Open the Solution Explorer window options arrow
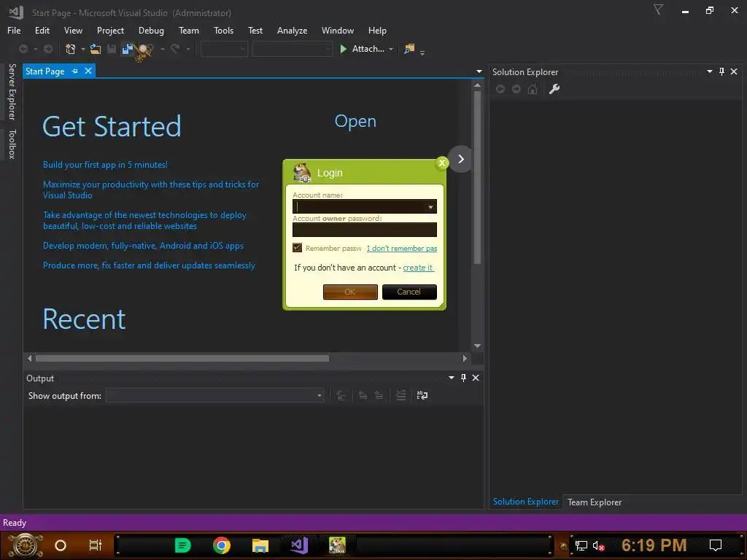This screenshot has width=747, height=560. [x=710, y=71]
